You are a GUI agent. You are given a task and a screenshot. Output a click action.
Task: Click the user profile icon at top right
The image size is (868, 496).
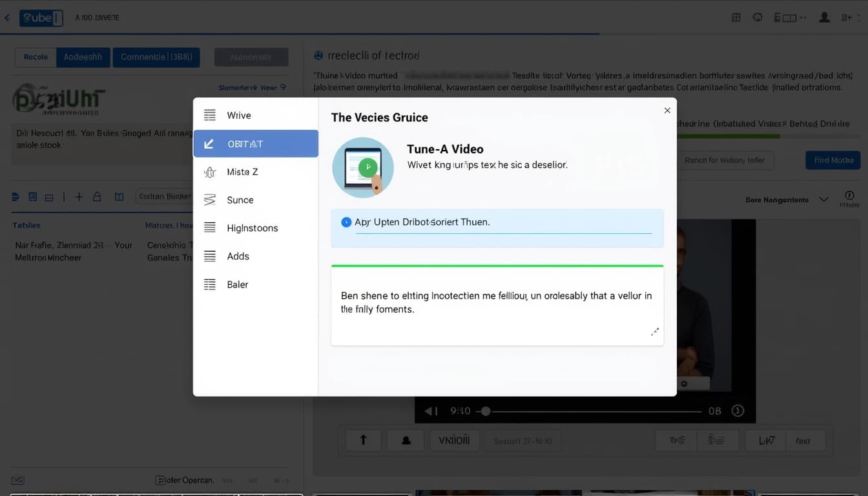point(824,18)
